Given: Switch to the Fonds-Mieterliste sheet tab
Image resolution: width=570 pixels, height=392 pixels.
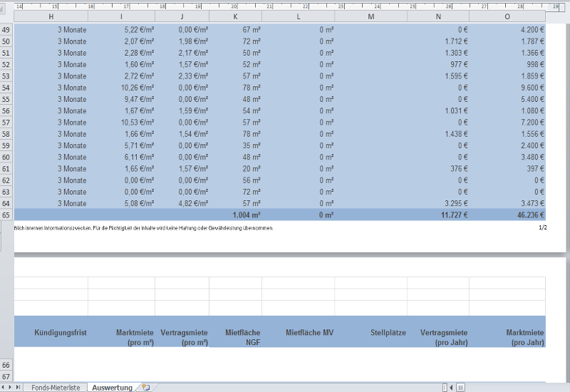Looking at the screenshot, I should point(56,388).
